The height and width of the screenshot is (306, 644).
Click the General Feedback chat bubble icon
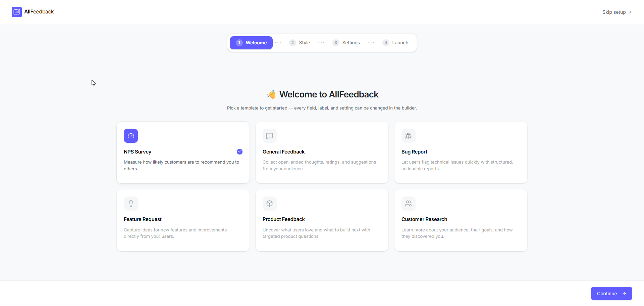(270, 136)
